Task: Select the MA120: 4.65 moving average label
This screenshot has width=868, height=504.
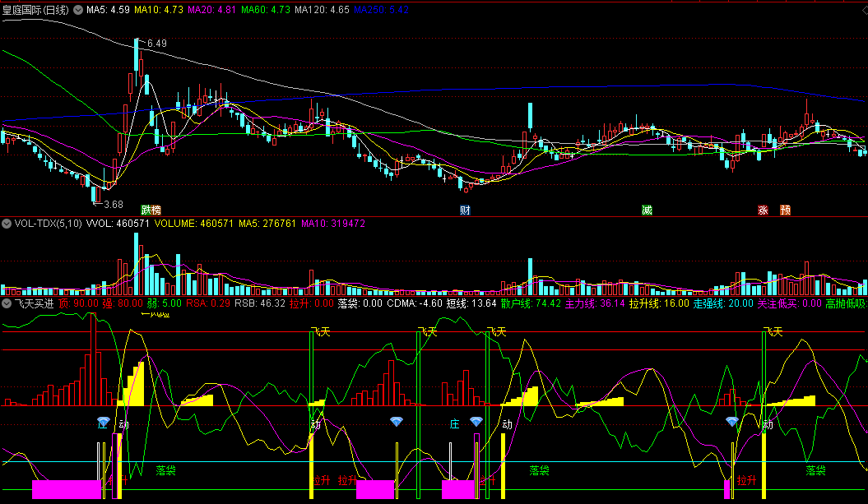Action: (323, 10)
